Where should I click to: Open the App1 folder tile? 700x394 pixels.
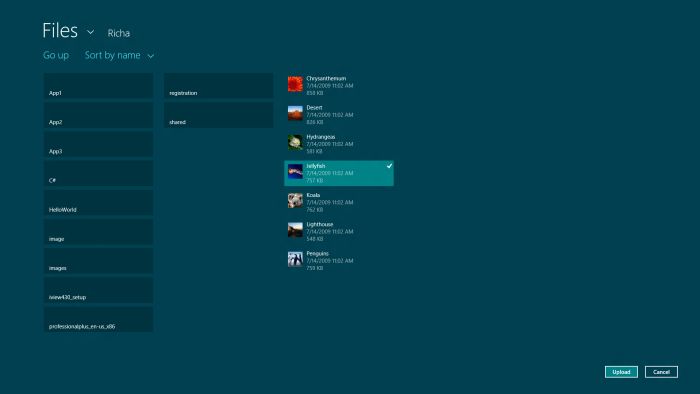(98, 86)
